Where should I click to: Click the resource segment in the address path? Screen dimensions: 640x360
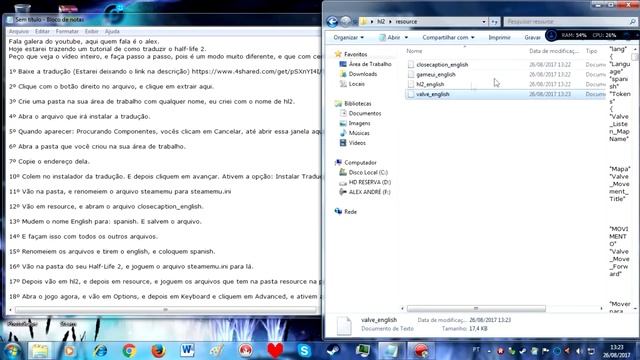pos(406,22)
